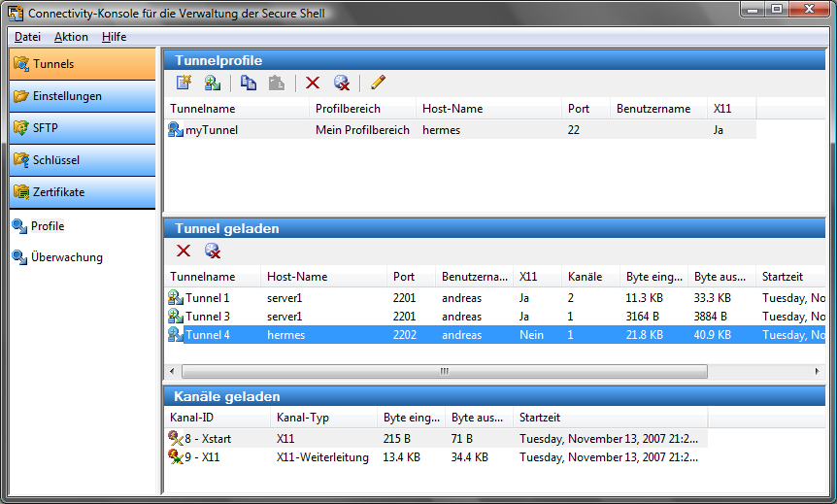
Task: Open the Schlüssel sidebar section
Action: point(83,160)
